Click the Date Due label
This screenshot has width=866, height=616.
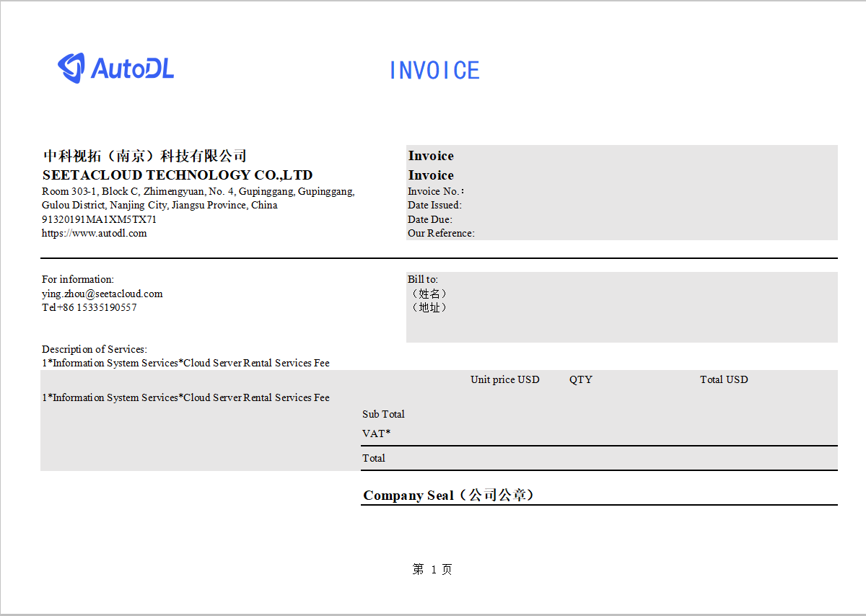click(430, 219)
